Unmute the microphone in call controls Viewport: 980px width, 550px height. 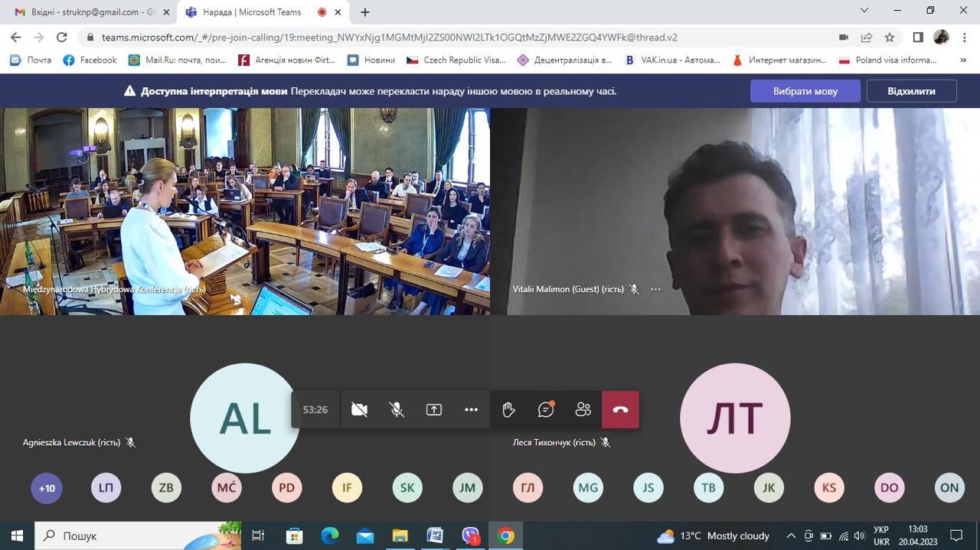397,410
